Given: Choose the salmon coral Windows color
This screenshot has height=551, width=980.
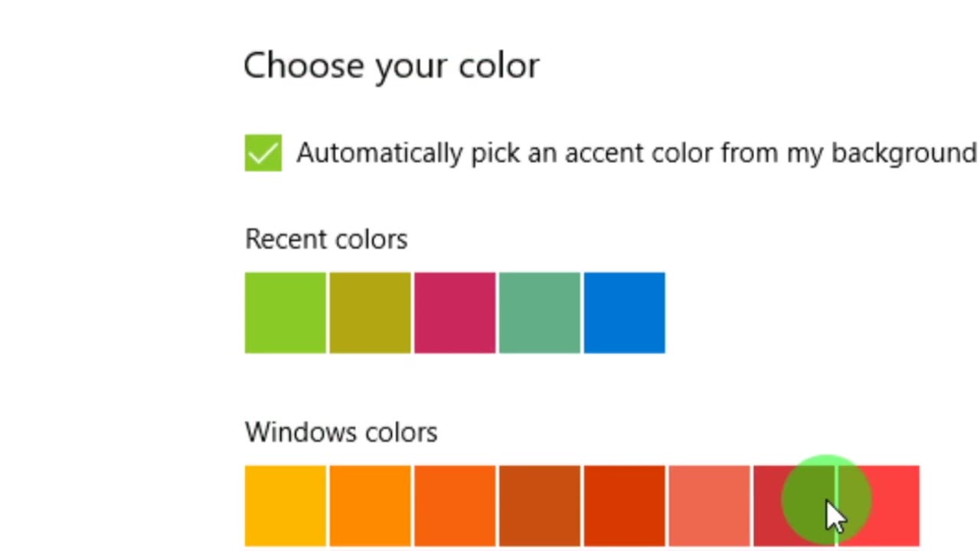Looking at the screenshot, I should [x=709, y=506].
